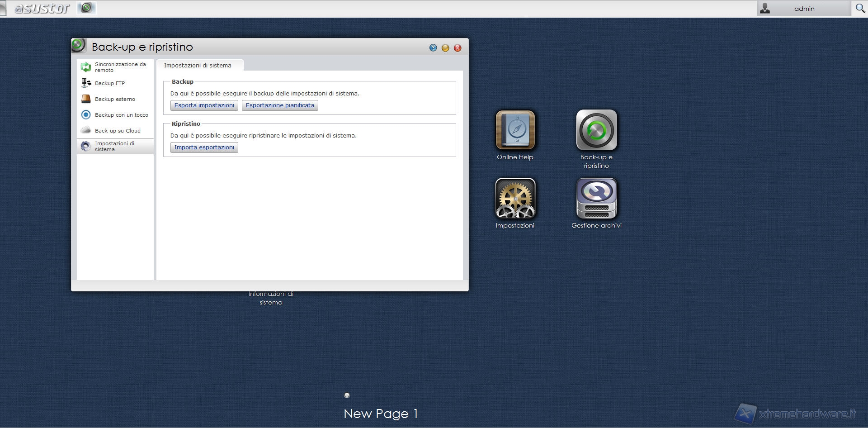868x428 pixels.
Task: Click the Esporta impostazioni button
Action: pyautogui.click(x=204, y=105)
